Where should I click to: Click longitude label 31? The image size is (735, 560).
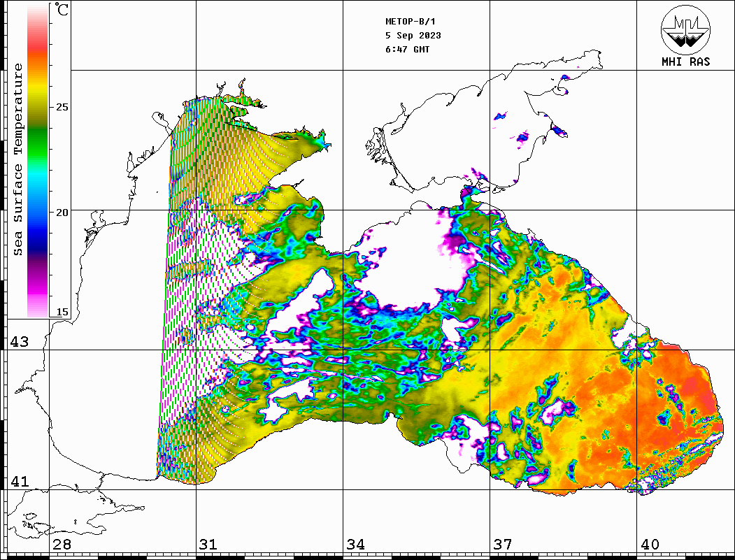point(208,545)
